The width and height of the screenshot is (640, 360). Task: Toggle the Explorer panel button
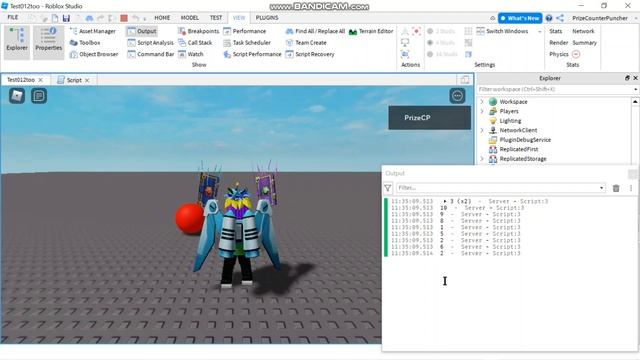pyautogui.click(x=17, y=42)
